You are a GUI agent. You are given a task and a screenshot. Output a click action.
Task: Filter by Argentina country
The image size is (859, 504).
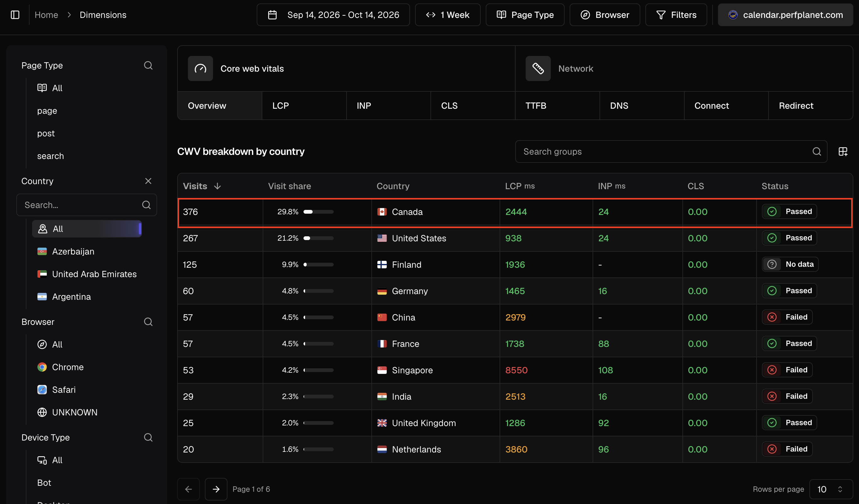(64, 297)
